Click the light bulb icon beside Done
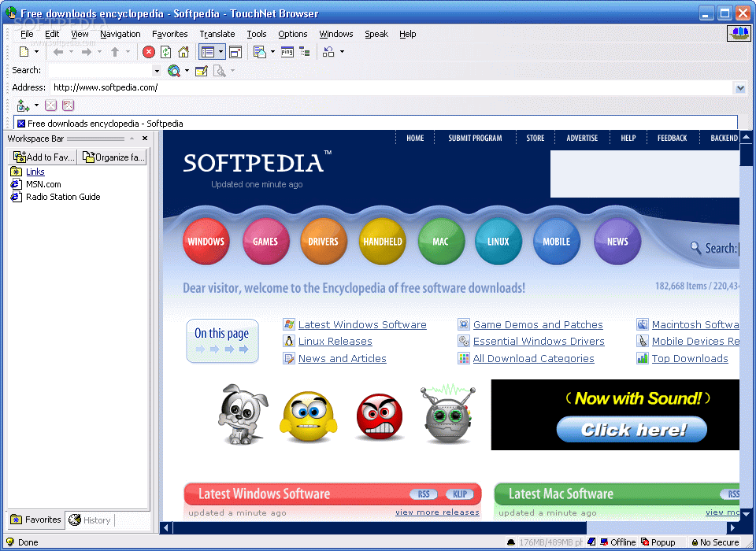Image resolution: width=756 pixels, height=551 pixels. [10, 542]
